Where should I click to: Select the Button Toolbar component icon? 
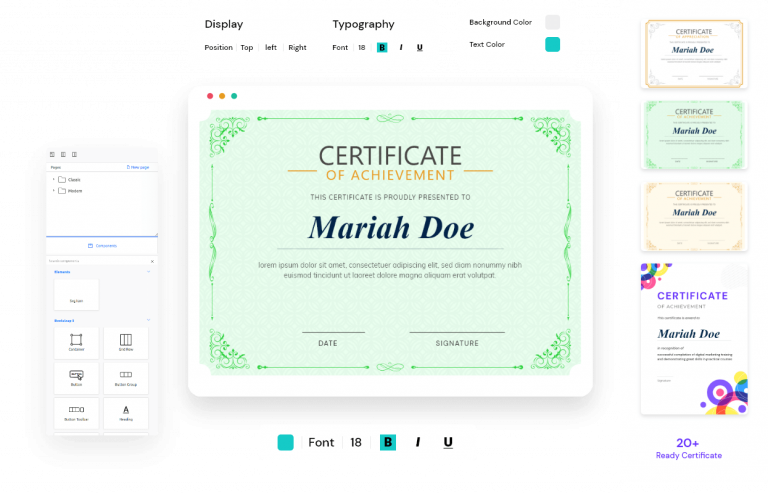(x=76, y=411)
